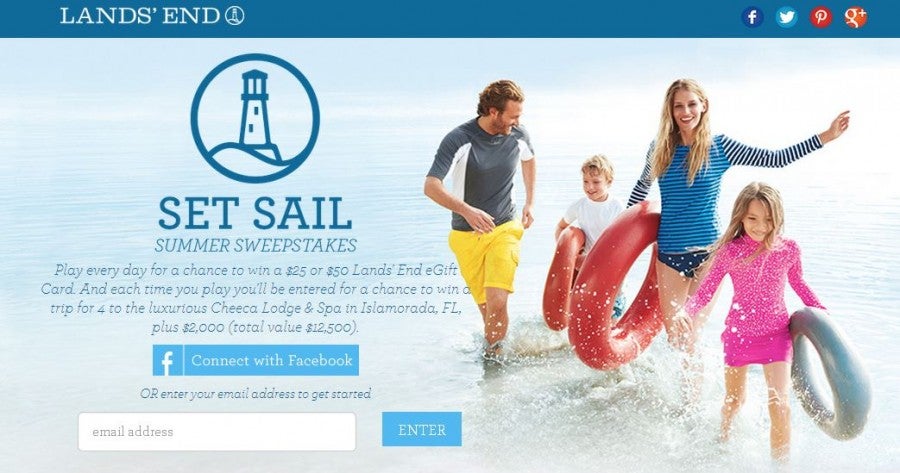900x473 pixels.
Task: Open the Pinterest icon in header
Action: (821, 17)
